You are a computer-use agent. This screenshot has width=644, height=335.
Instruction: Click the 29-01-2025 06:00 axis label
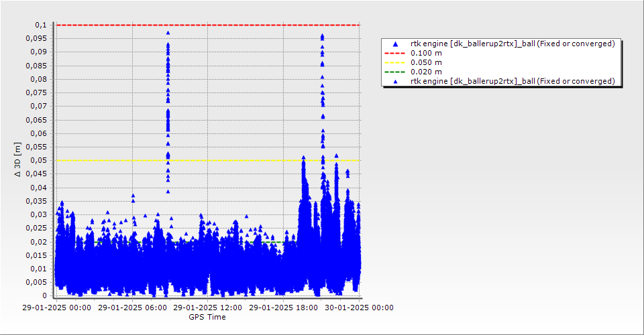[132, 308]
